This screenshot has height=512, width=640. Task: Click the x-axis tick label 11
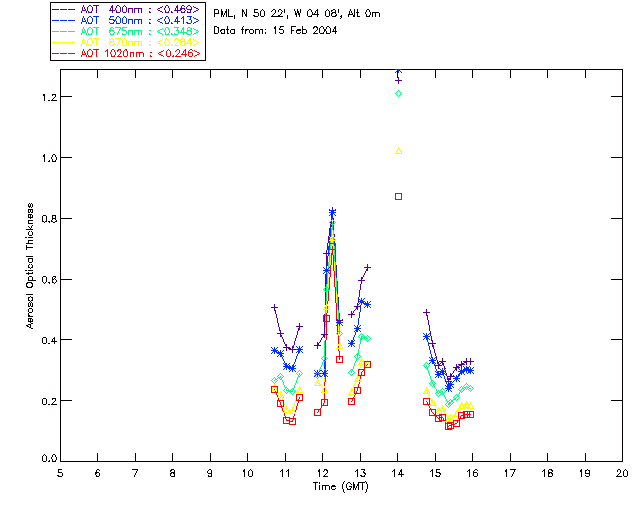[285, 473]
